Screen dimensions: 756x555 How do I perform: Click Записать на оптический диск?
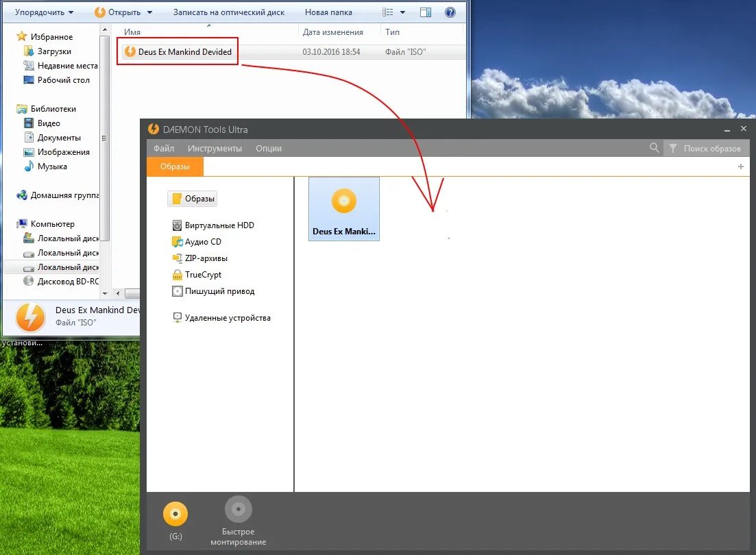click(228, 12)
